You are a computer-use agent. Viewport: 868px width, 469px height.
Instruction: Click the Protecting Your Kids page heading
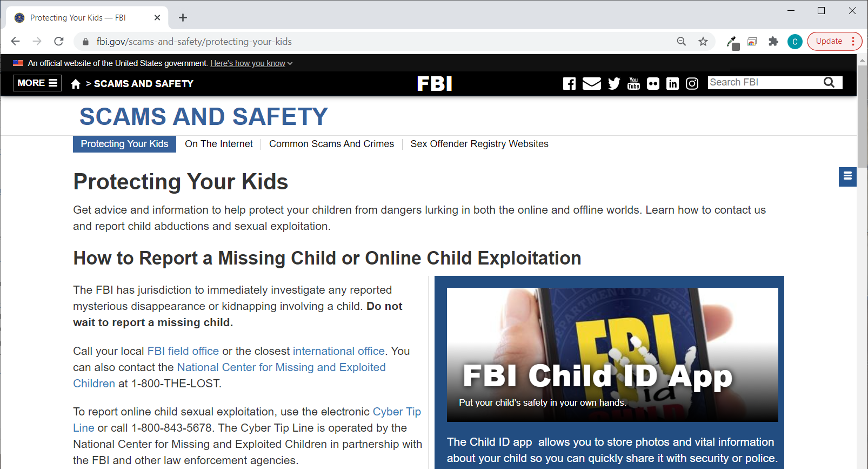181,182
